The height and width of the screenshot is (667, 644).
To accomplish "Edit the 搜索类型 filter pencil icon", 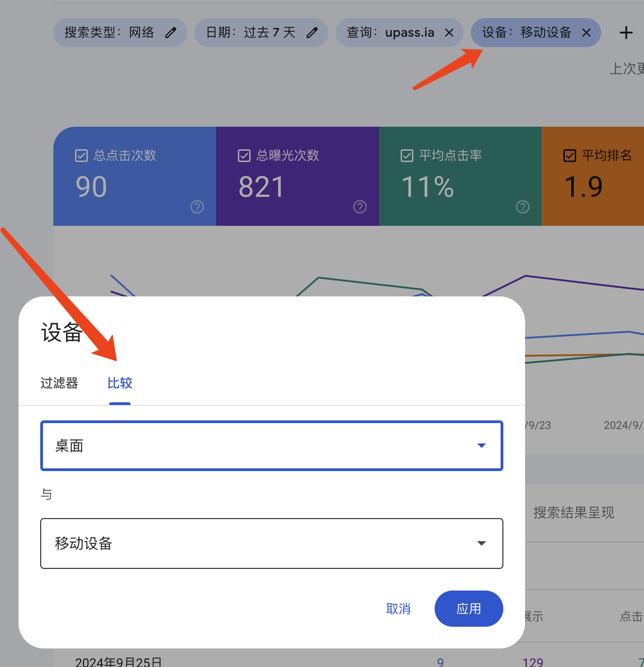I will pyautogui.click(x=170, y=33).
